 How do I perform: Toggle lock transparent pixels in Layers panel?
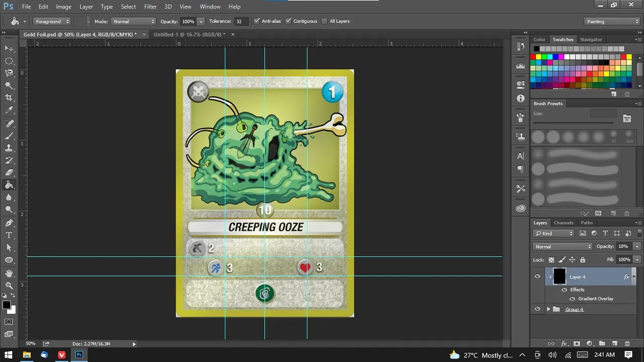coord(551,260)
